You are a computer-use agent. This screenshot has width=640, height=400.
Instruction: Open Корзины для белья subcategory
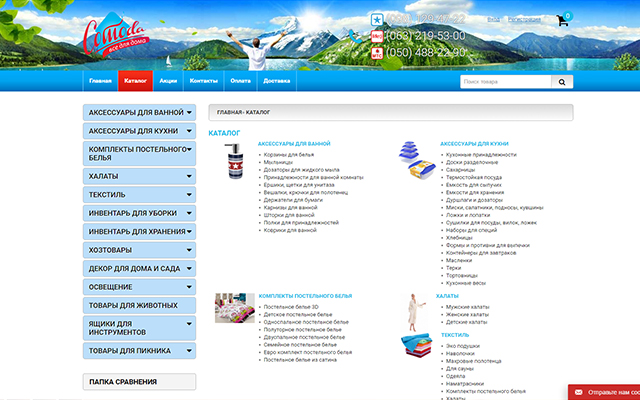tap(289, 155)
